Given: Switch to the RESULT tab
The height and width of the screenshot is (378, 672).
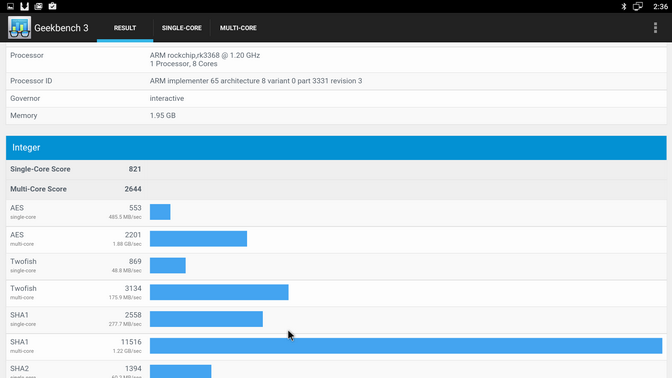Looking at the screenshot, I should click(x=125, y=28).
